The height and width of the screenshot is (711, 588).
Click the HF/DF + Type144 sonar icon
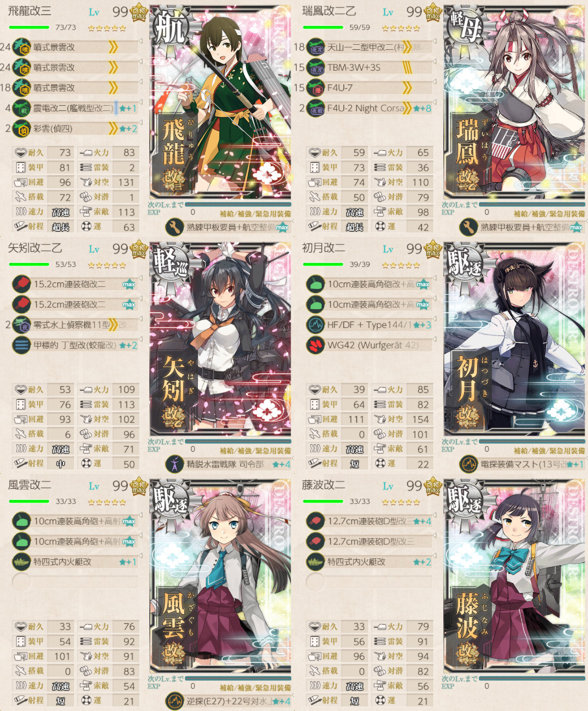[315, 325]
